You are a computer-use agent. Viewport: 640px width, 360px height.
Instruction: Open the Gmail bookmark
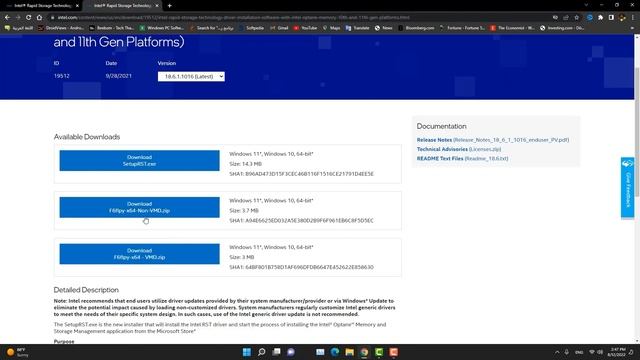(x=279, y=28)
